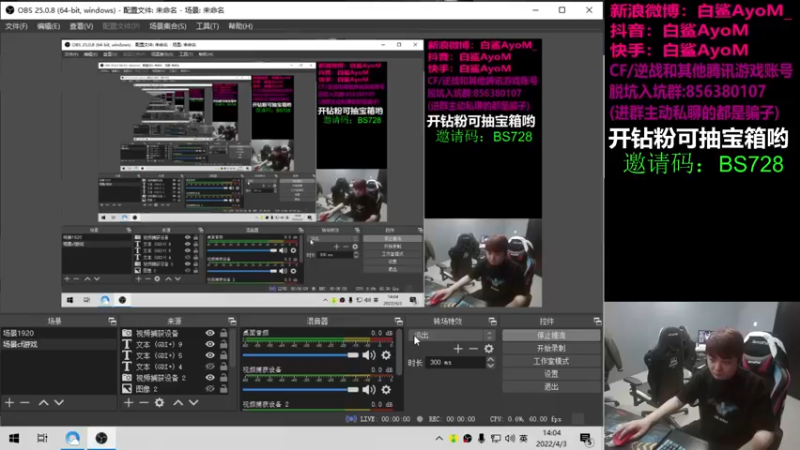Hide the 视频捕获设备 2 source

tap(210, 378)
